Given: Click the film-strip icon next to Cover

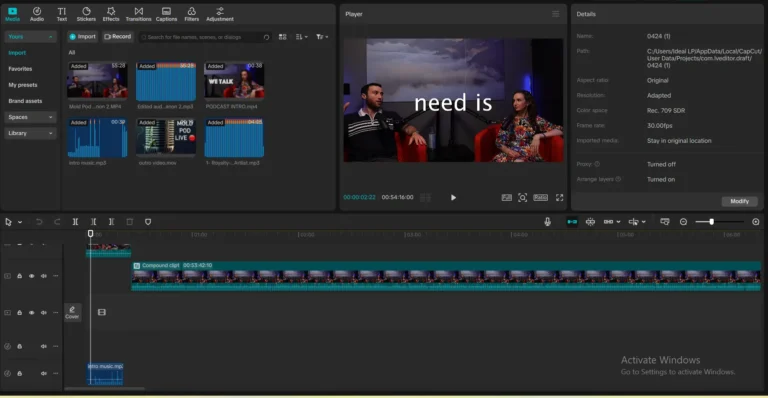Looking at the screenshot, I should point(102,312).
